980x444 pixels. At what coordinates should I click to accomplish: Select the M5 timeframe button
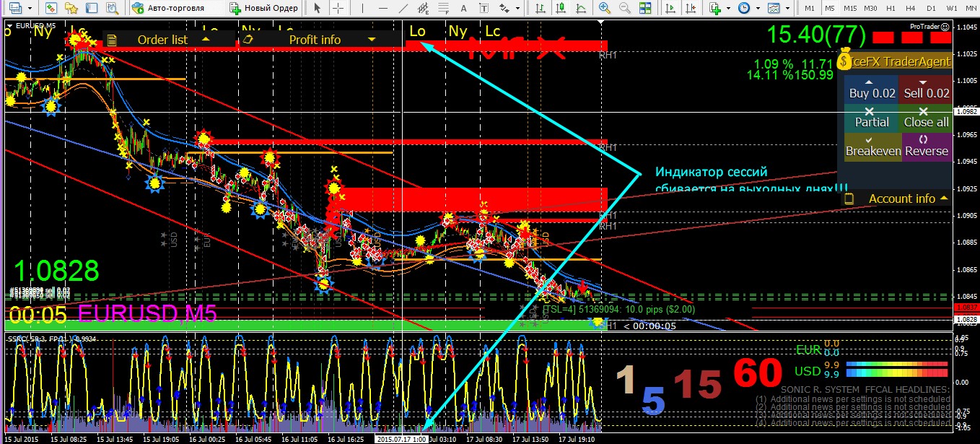pyautogui.click(x=830, y=8)
